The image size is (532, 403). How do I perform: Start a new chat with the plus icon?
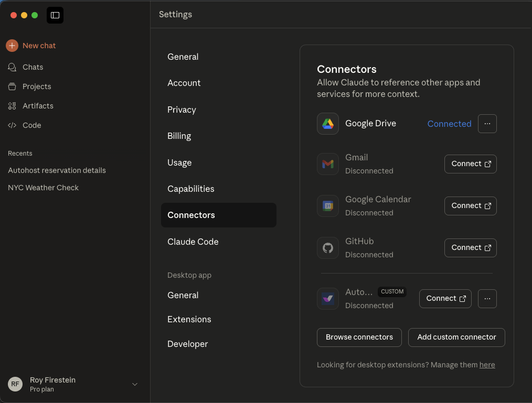pos(12,46)
